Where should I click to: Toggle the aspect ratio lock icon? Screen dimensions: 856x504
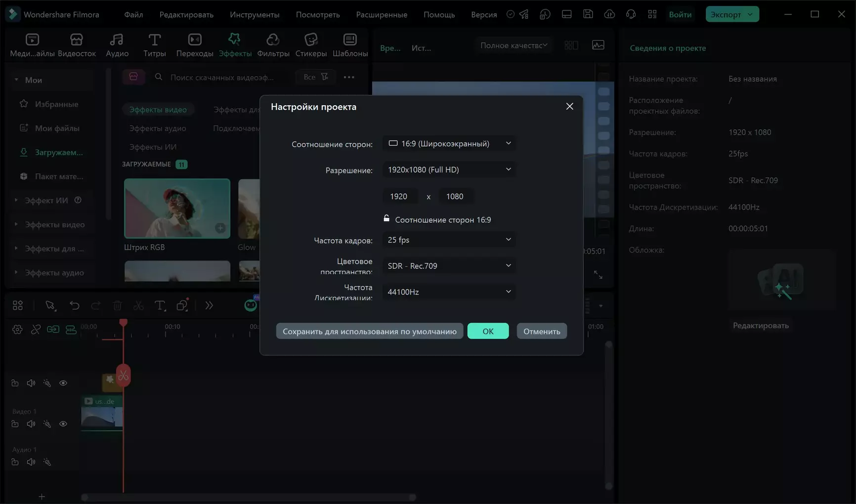386,218
